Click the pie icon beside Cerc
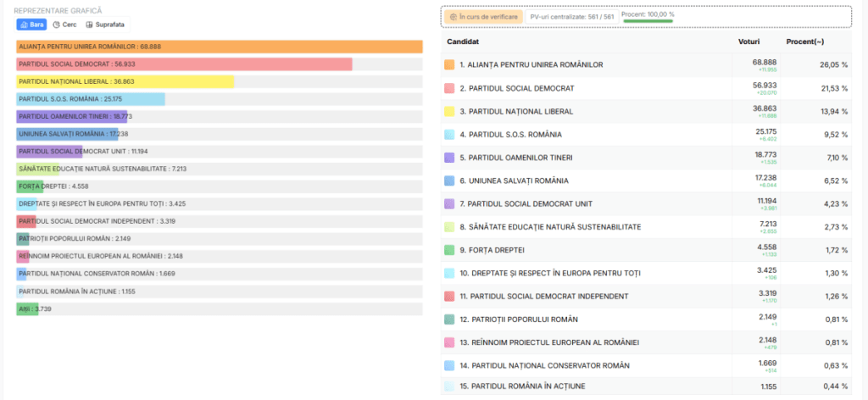The height and width of the screenshot is (400, 868). click(56, 25)
